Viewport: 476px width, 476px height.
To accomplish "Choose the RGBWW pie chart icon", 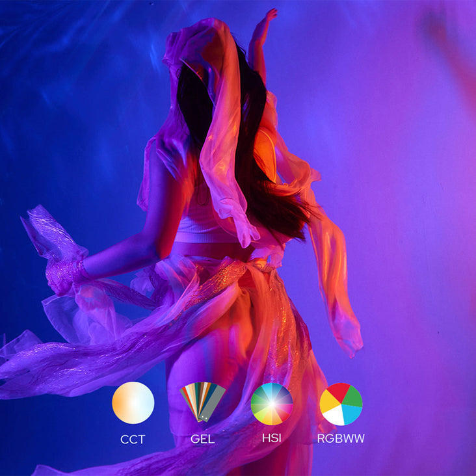I will click(341, 404).
